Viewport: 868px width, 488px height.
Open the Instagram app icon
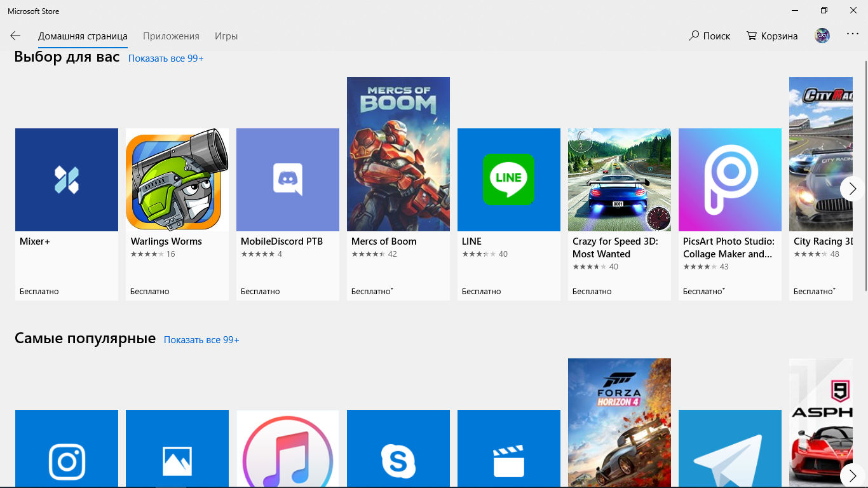click(x=67, y=449)
